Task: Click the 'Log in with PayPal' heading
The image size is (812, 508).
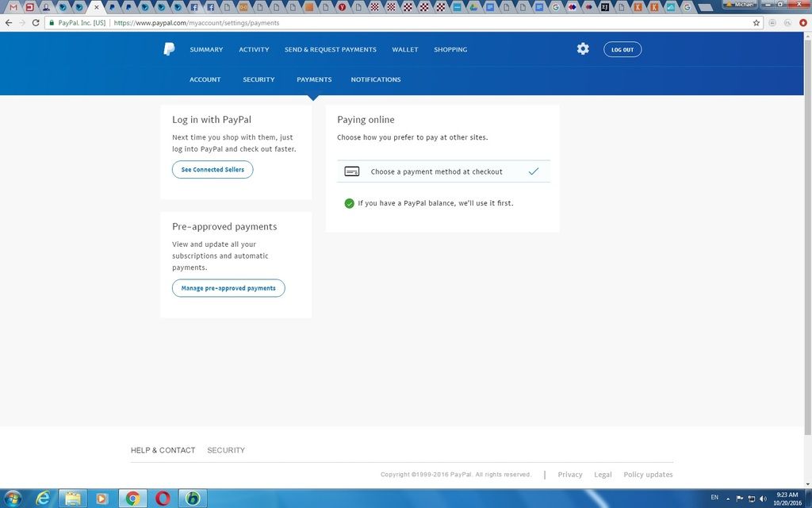Action: point(212,120)
